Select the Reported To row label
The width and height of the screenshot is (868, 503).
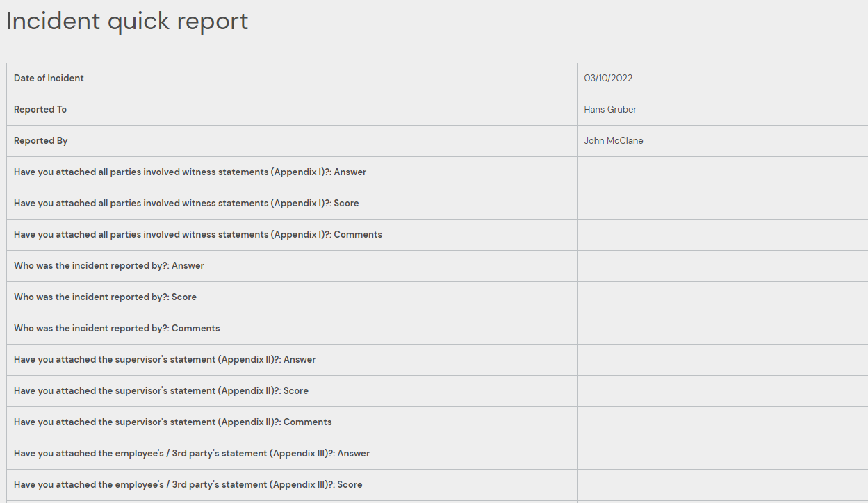click(40, 110)
